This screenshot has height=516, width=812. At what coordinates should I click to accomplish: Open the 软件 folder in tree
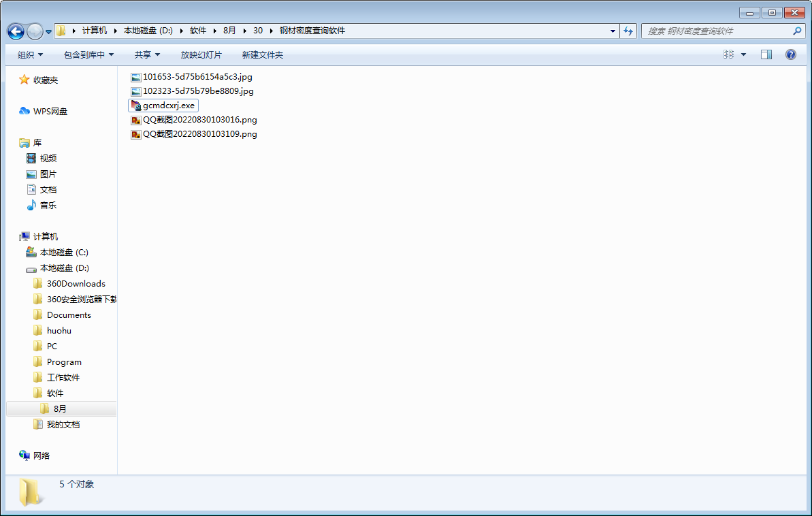55,393
